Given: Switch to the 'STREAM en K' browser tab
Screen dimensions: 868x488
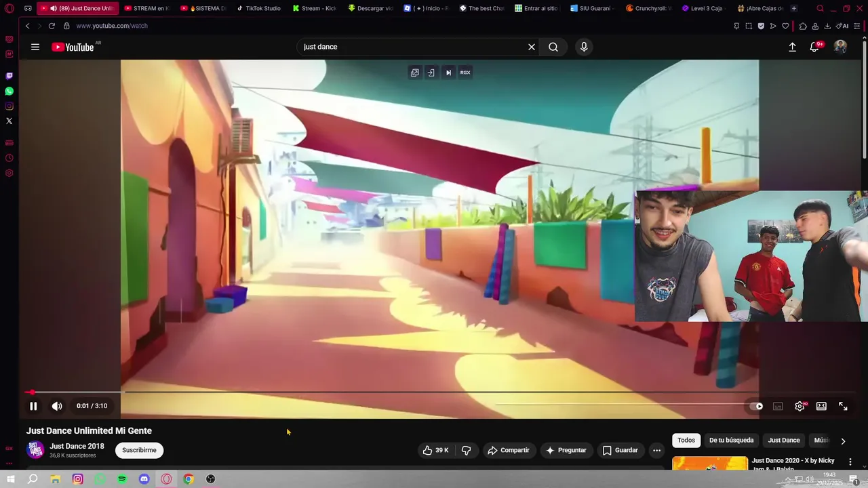Looking at the screenshot, I should click(x=145, y=8).
